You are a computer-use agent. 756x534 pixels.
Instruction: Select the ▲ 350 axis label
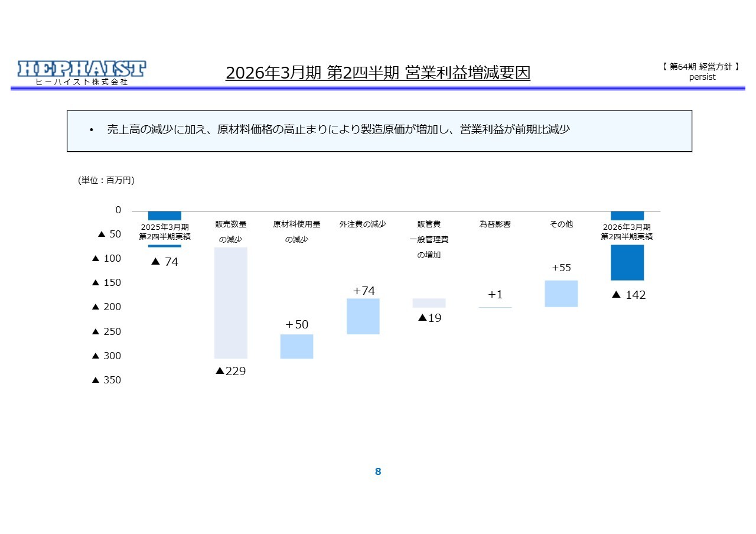tap(106, 380)
